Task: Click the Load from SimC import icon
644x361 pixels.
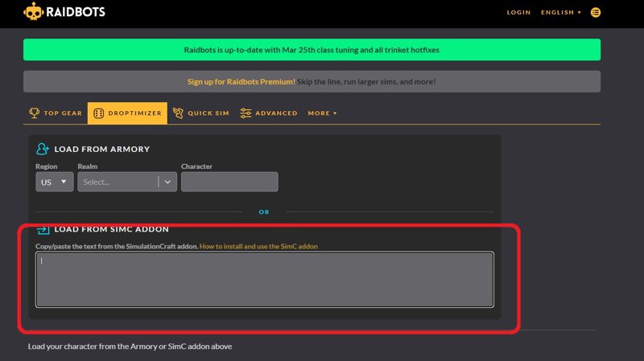Action: click(x=43, y=230)
